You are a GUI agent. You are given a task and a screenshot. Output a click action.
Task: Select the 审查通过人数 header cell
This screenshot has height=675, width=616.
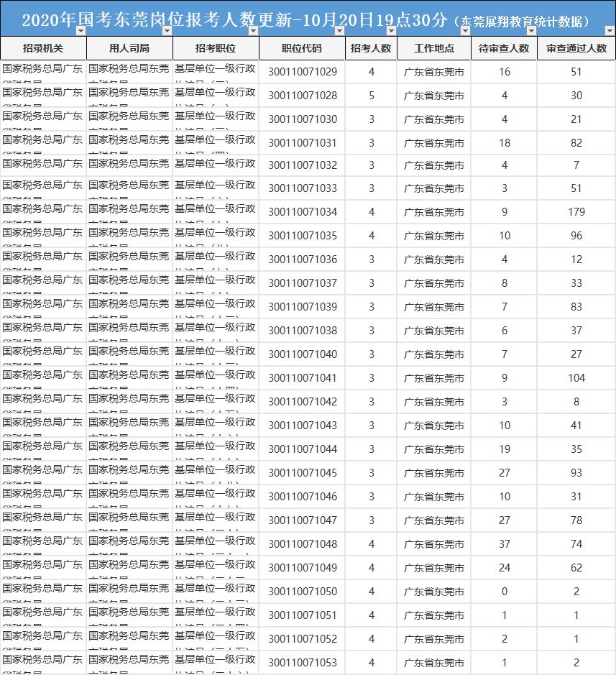pos(576,48)
